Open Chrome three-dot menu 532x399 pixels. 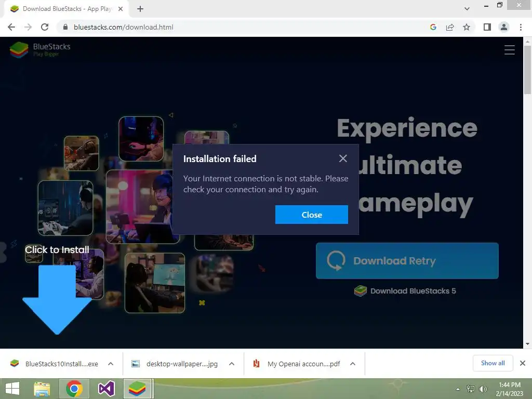coord(521,27)
